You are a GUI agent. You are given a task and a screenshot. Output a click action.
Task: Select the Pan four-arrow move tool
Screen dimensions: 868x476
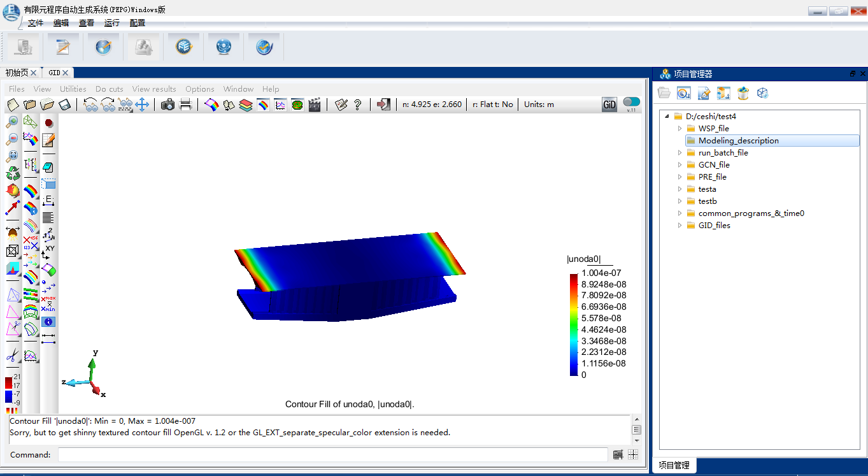(x=142, y=105)
